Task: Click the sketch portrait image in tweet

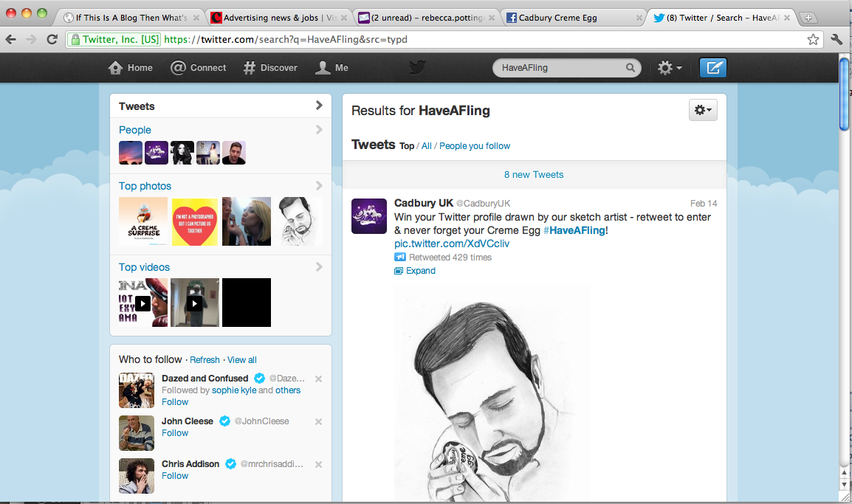Action: (x=492, y=394)
